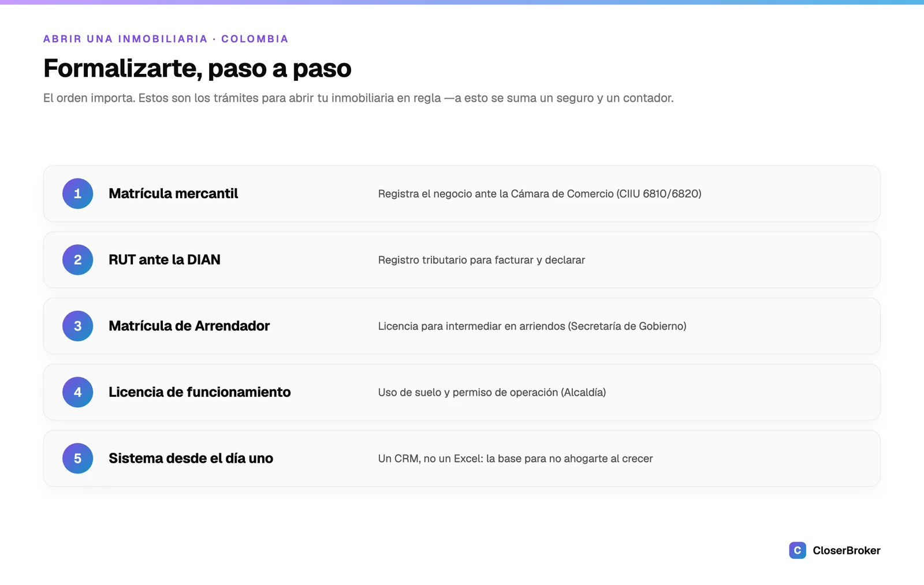Screen dimensions: 924x585
Task: Click the Cámara de Comercio description text
Action: 540,194
